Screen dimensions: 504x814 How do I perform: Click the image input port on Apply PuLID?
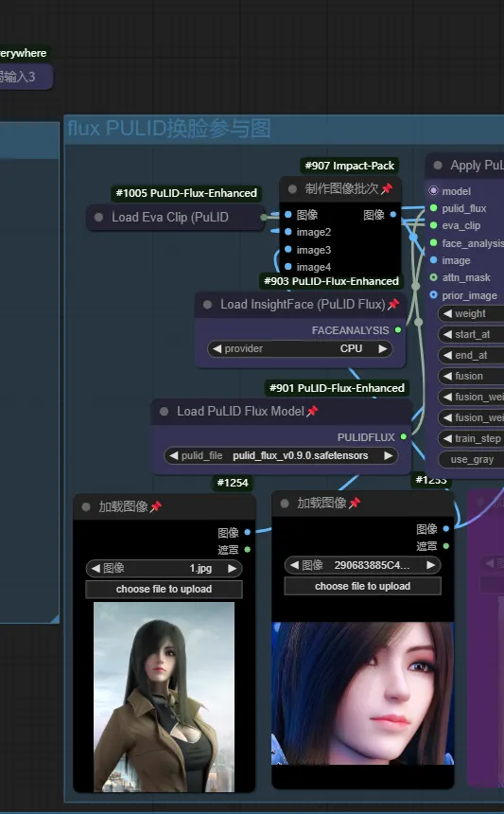pyautogui.click(x=433, y=260)
